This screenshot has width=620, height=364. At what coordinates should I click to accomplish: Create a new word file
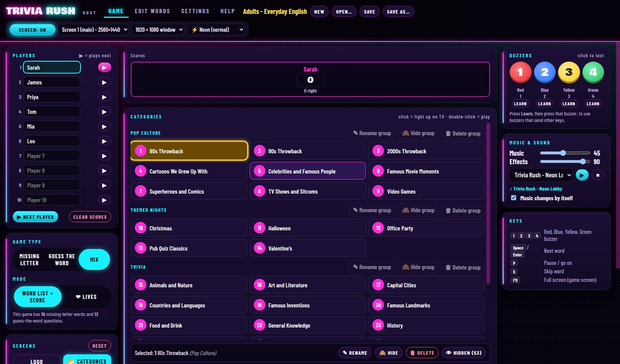pos(319,12)
